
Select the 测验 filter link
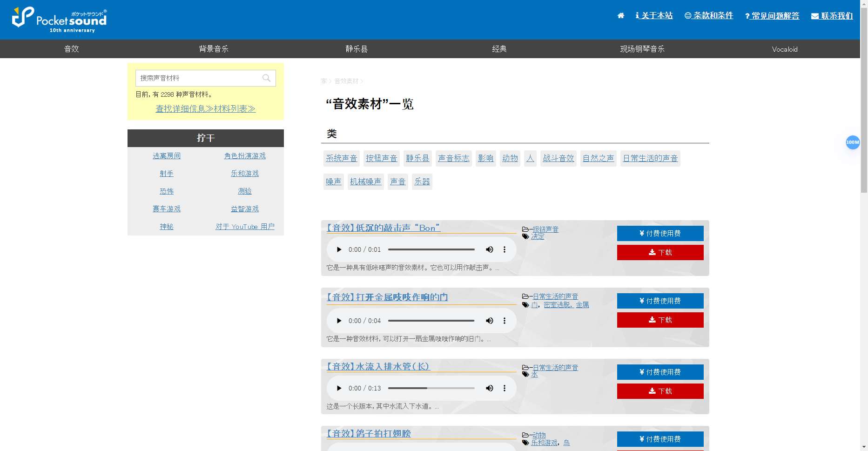(245, 191)
